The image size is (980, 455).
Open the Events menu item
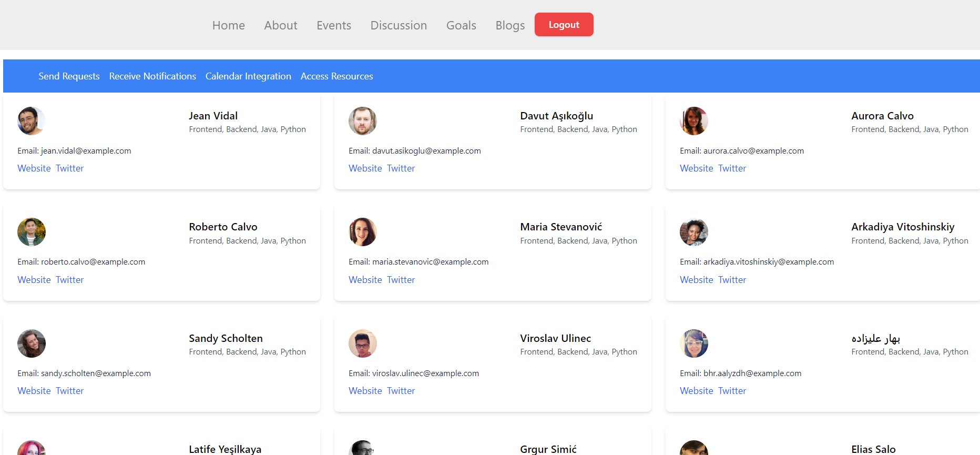tap(334, 25)
